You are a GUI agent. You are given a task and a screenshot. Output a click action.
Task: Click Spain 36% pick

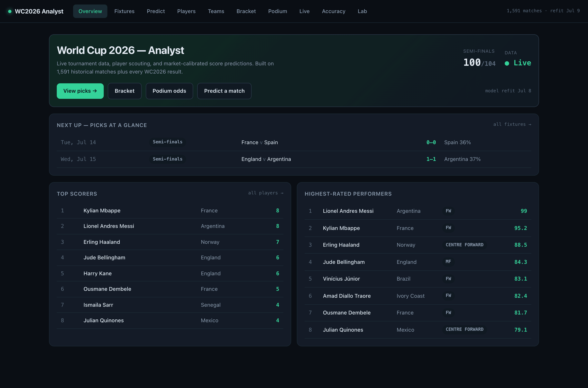(x=457, y=142)
